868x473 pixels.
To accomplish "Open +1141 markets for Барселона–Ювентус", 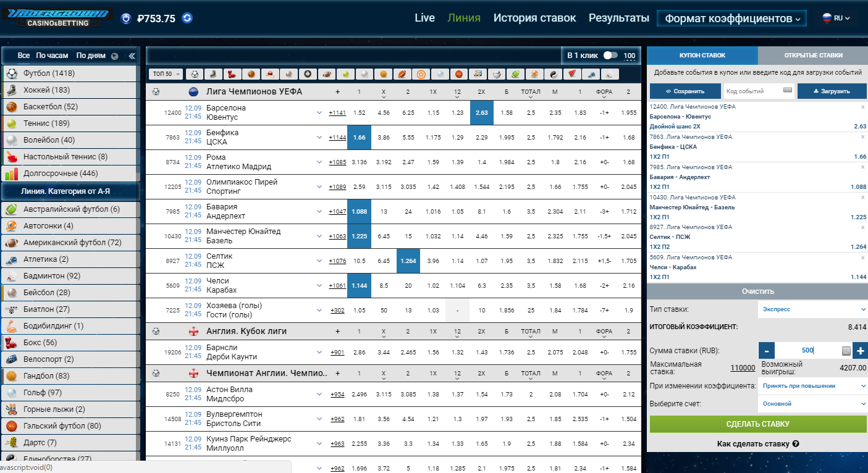I will (337, 113).
